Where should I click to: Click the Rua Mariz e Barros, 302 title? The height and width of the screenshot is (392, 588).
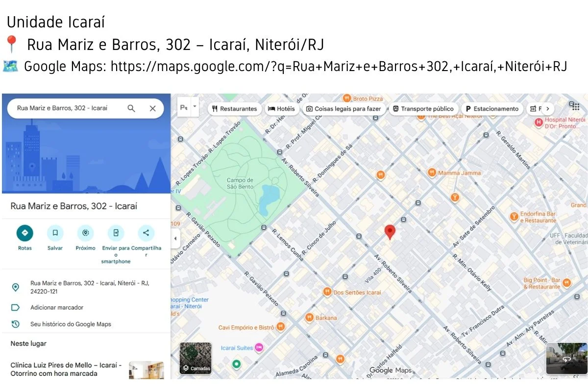pyautogui.click(x=74, y=206)
